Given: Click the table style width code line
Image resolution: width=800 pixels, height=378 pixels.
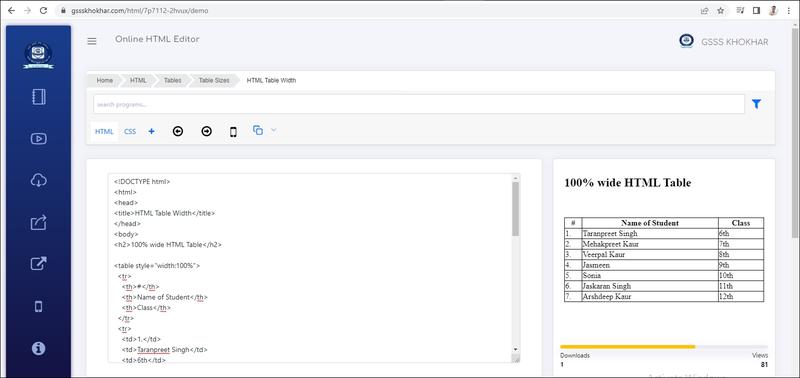Looking at the screenshot, I should (157, 266).
